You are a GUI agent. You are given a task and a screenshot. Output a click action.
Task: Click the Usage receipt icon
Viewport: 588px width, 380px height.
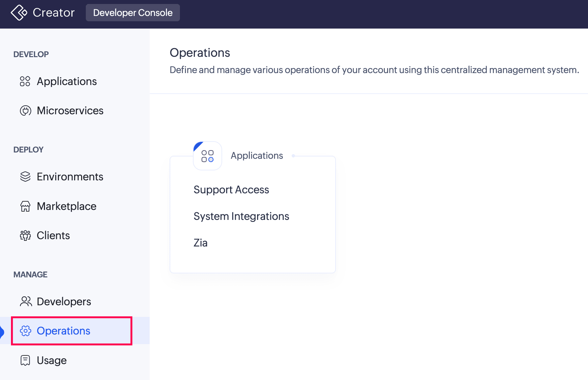(25, 360)
